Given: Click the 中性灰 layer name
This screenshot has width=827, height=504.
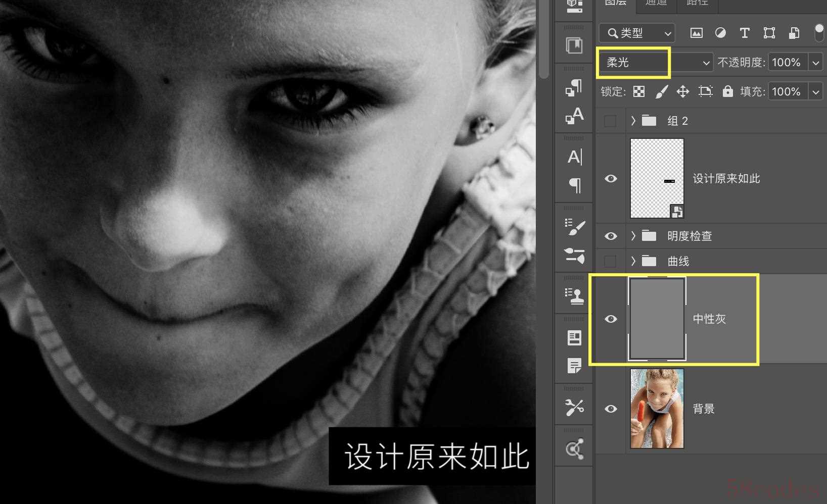Looking at the screenshot, I should click(x=709, y=319).
